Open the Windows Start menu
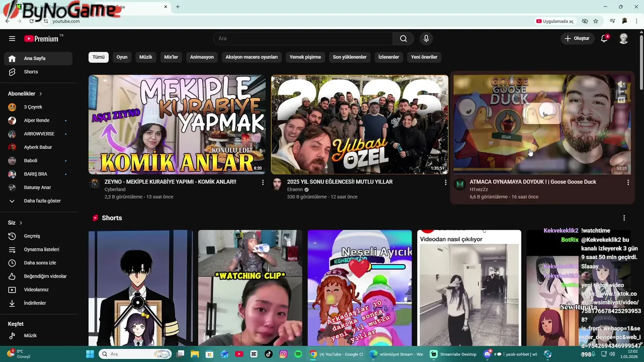 (90, 354)
